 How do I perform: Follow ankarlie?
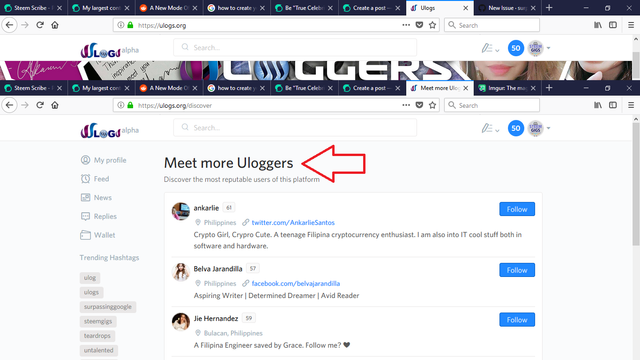517,209
